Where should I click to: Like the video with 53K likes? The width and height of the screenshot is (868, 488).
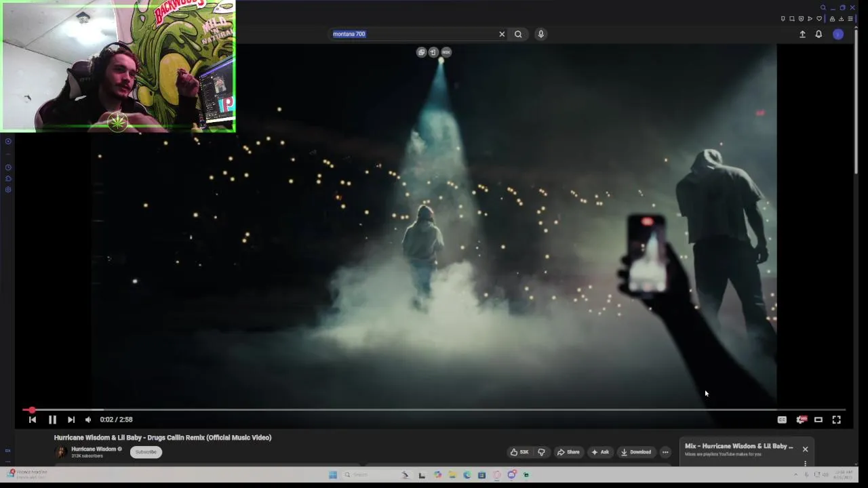pyautogui.click(x=519, y=452)
